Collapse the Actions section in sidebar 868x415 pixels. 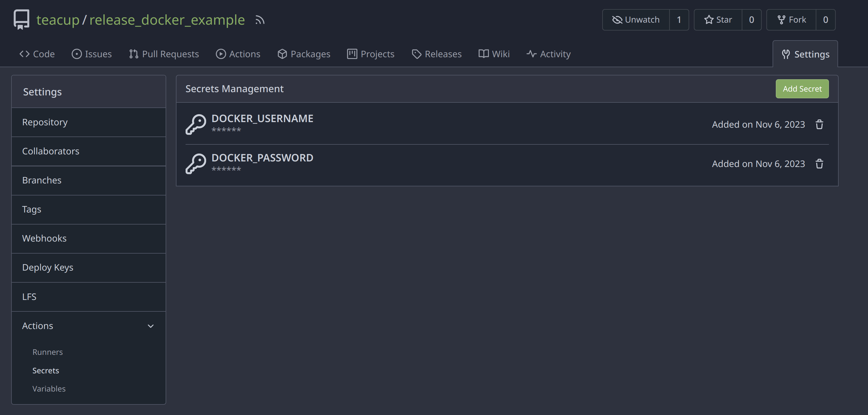[151, 326]
